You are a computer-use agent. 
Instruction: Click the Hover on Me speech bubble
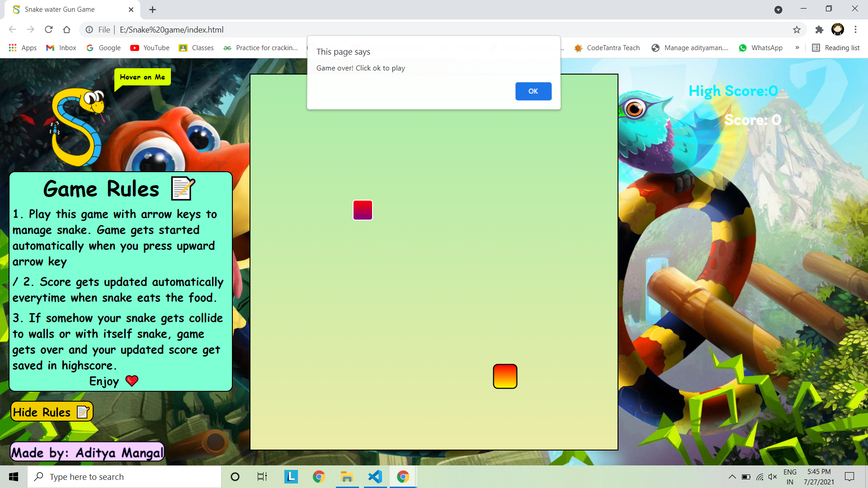click(142, 77)
